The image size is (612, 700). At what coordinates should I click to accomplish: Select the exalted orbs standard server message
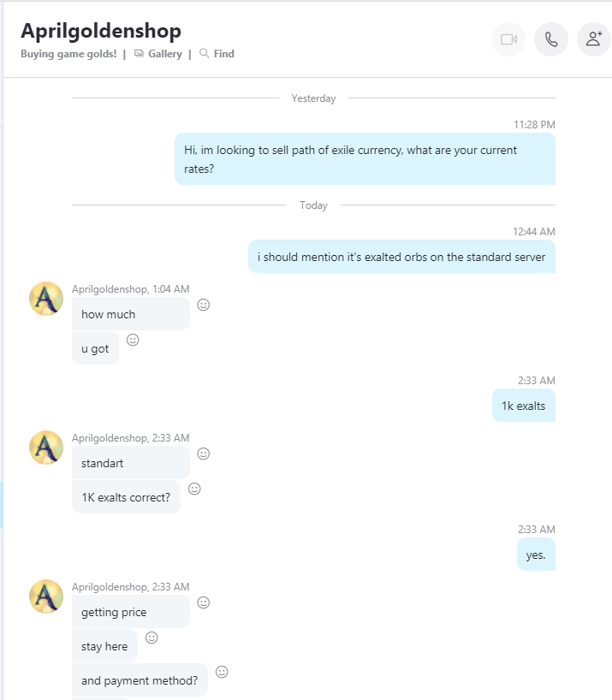(401, 257)
